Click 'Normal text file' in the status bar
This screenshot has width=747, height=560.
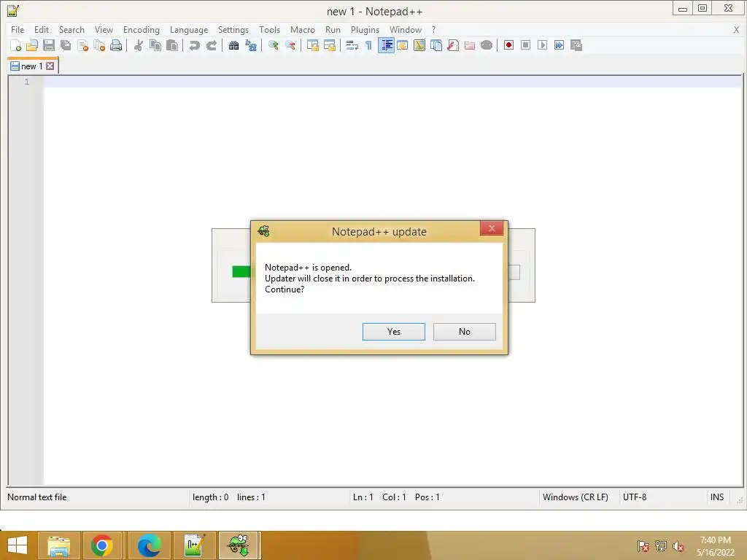[36, 497]
